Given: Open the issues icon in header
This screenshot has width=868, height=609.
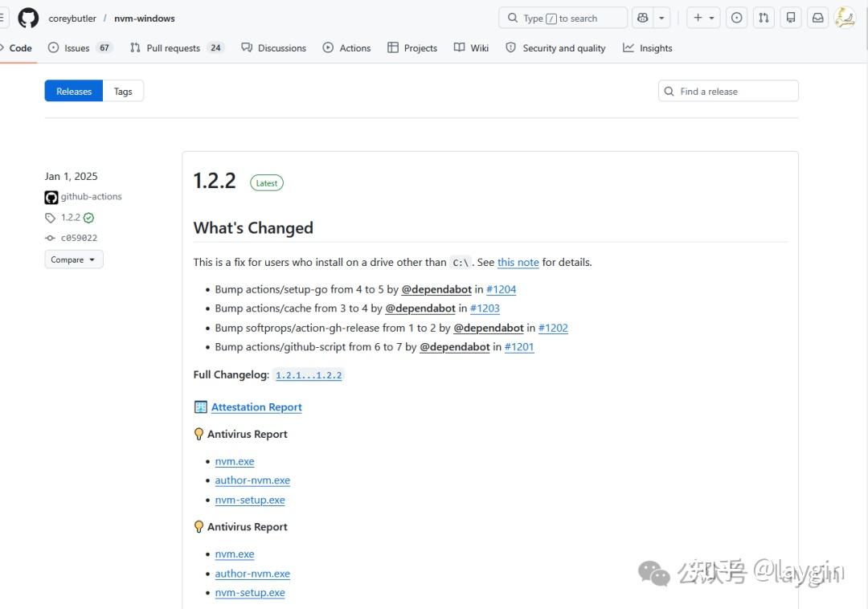Looking at the screenshot, I should point(736,18).
